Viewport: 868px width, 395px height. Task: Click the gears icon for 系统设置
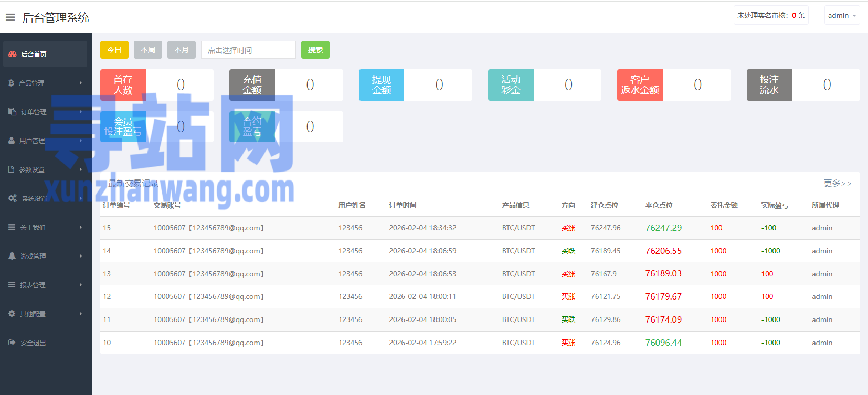(13, 198)
